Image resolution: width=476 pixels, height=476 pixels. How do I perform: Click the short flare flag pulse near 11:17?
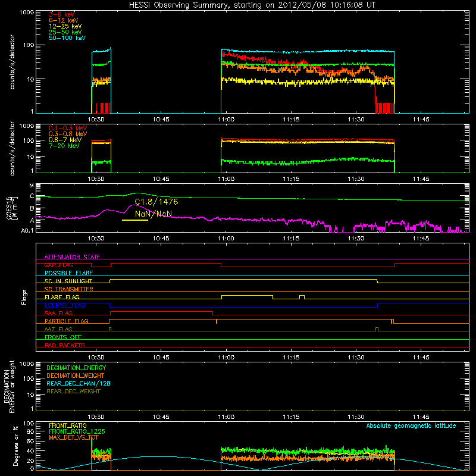click(302, 296)
